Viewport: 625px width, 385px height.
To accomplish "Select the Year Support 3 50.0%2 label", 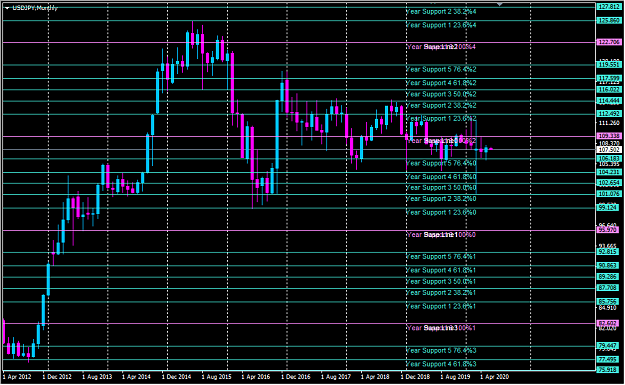I will pos(441,94).
